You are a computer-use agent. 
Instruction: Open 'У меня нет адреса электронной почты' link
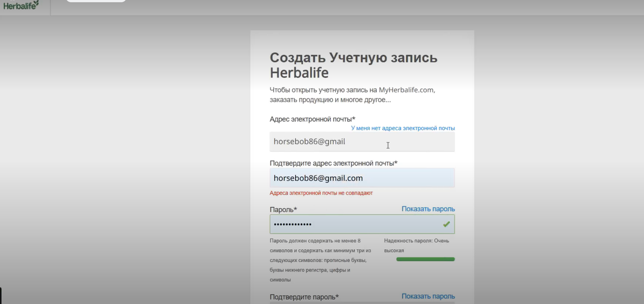pyautogui.click(x=403, y=128)
